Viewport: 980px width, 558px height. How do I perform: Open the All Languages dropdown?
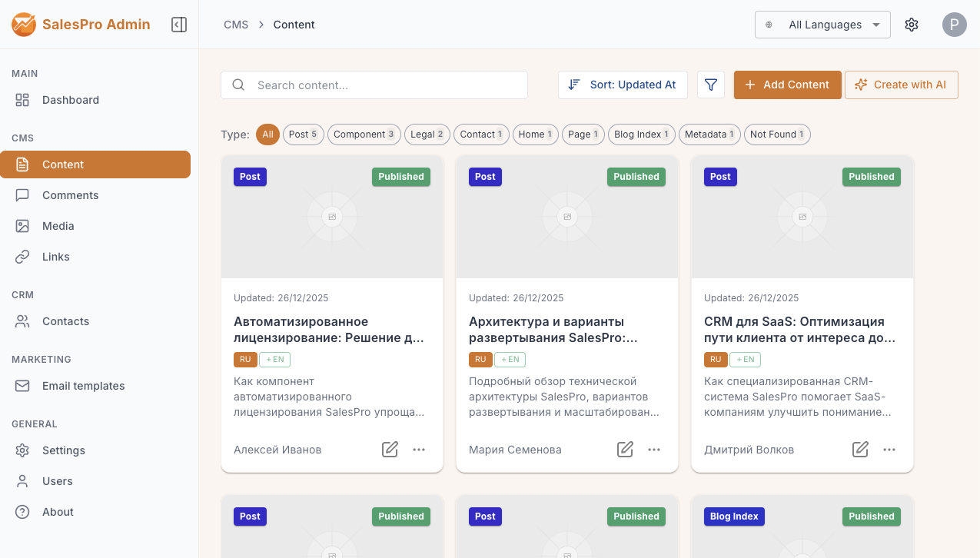tap(822, 24)
